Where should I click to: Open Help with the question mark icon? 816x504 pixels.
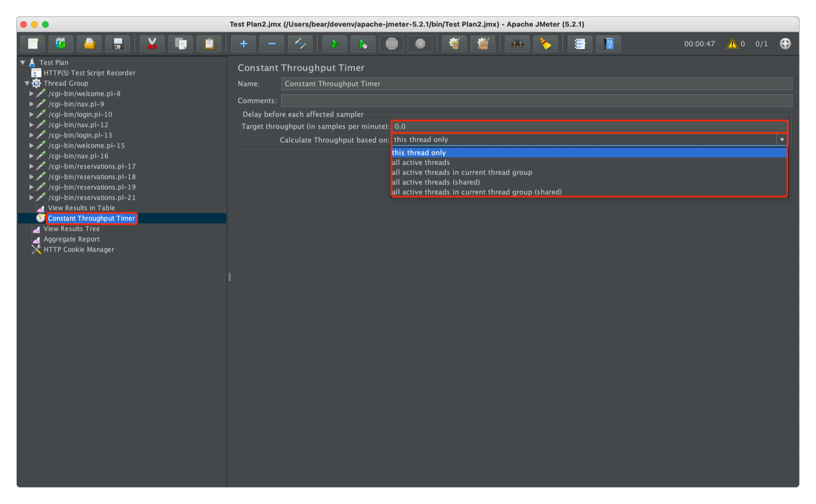[x=608, y=44]
